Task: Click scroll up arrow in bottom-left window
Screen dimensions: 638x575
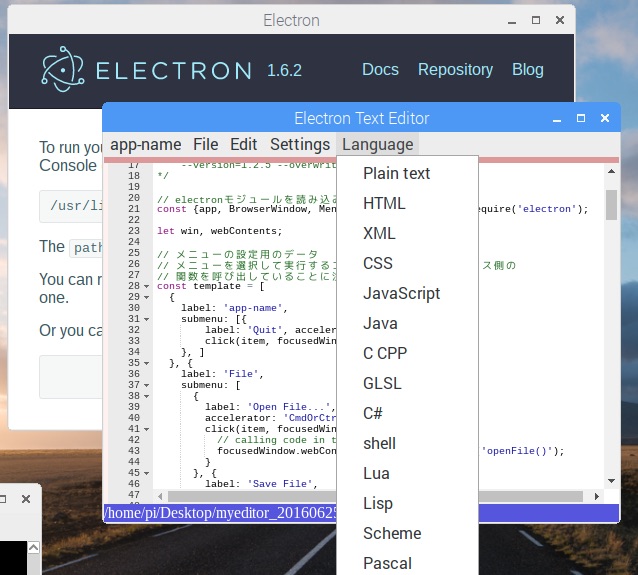Action: pyautogui.click(x=33, y=548)
